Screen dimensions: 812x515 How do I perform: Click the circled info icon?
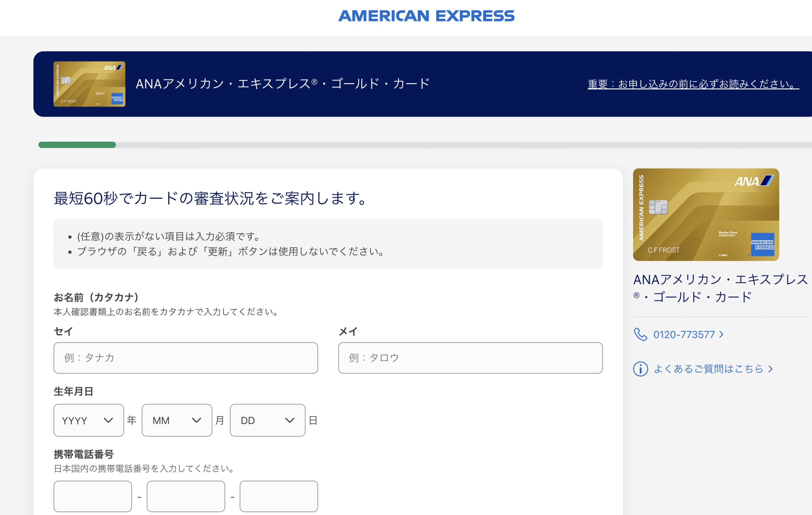point(640,369)
